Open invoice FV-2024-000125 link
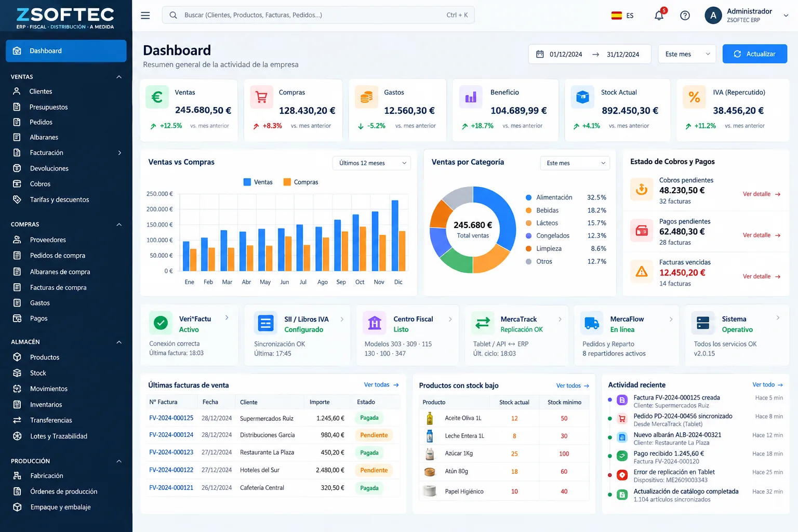 pos(171,418)
